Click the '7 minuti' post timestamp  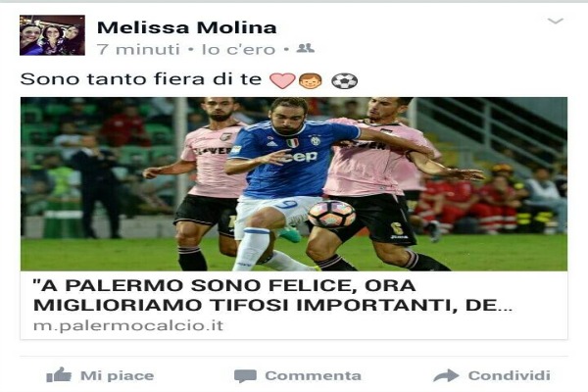(138, 50)
